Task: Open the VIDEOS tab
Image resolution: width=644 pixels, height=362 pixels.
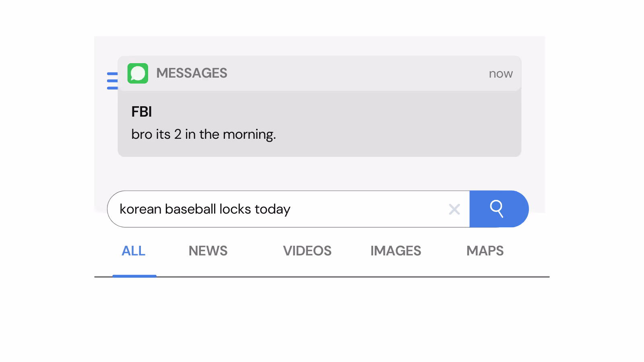Action: coord(307,251)
